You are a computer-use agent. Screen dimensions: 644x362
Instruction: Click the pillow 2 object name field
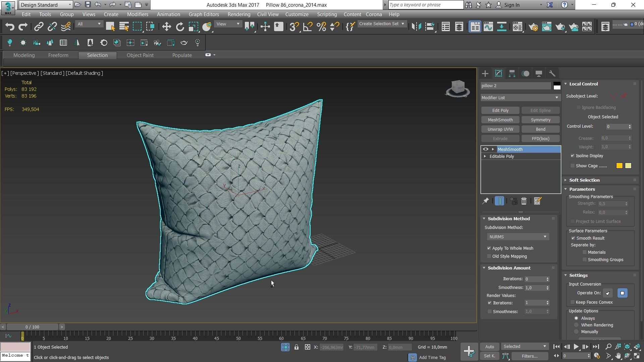point(516,86)
